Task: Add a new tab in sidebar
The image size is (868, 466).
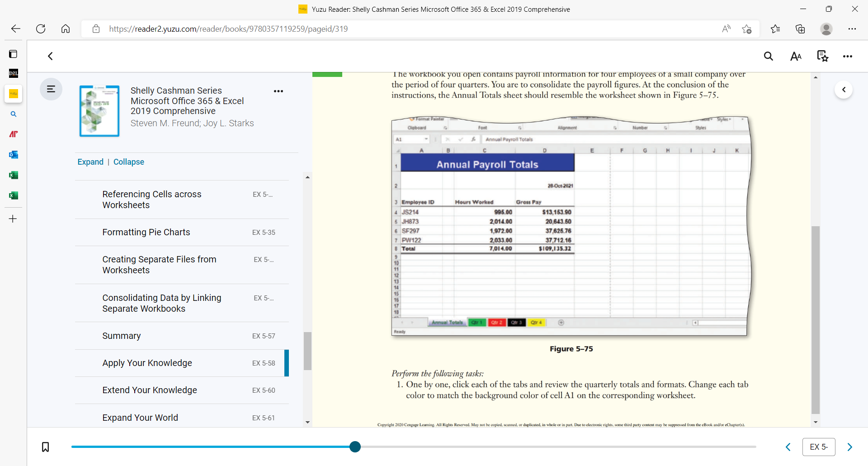Action: click(13, 219)
